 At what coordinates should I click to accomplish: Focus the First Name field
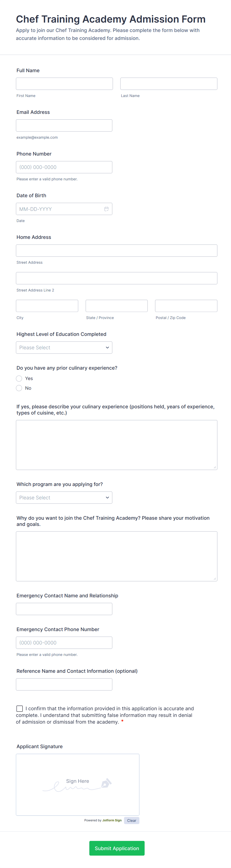pos(64,84)
